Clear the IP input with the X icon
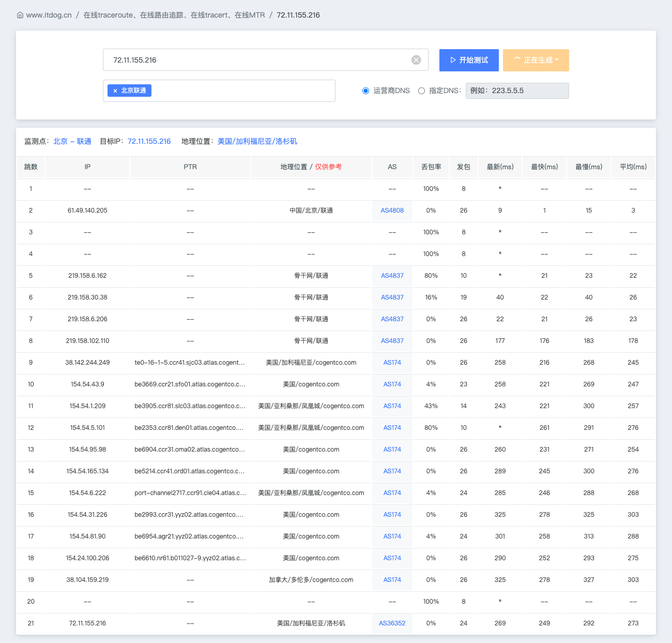Screen dimensions: 672x643 [416, 60]
